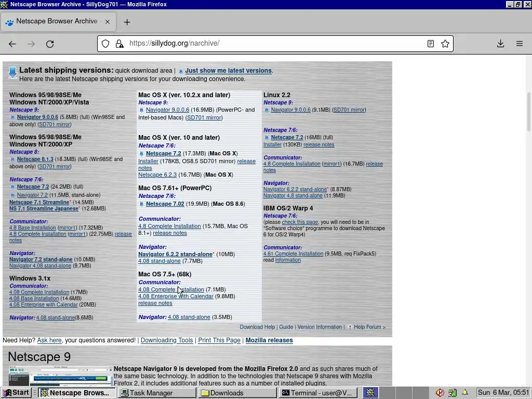Open the Just show me latest versions link
Viewport: 532px width, 399px height.
[229, 71]
